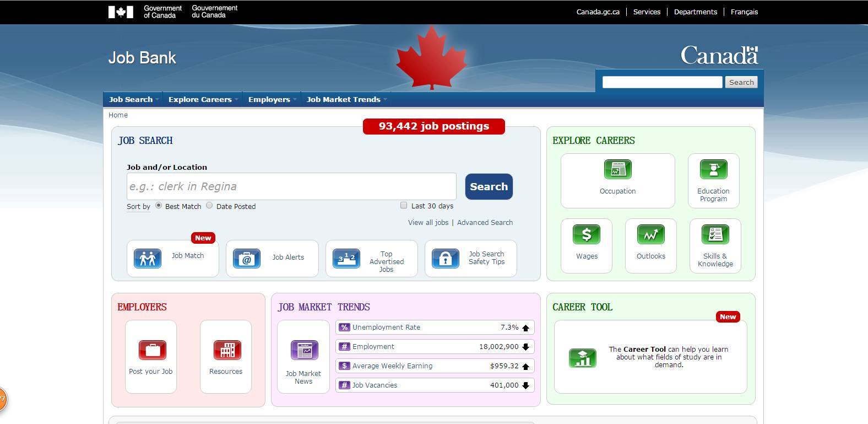Click the Job Match label text

point(188,255)
